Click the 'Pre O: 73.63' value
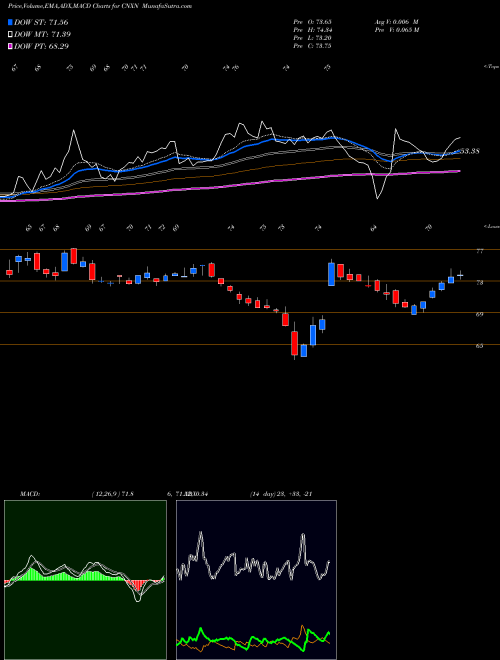Screen dimensions: 500x660 (312, 22)
